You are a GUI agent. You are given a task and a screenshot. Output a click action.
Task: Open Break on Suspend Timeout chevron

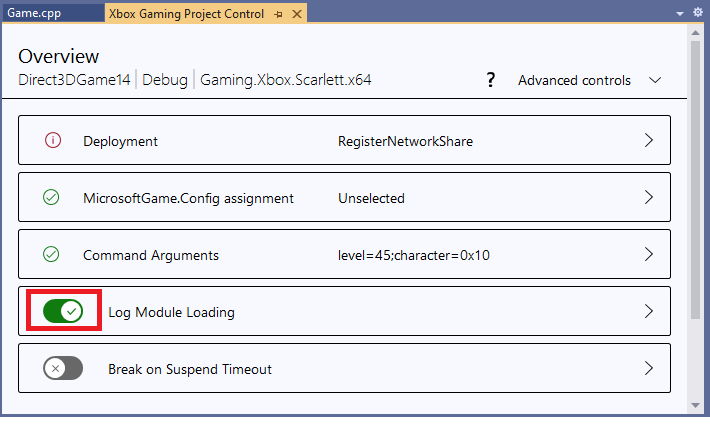649,368
